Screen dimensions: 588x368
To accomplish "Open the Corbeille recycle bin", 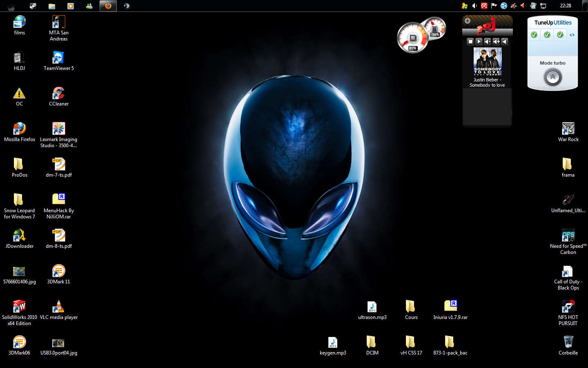I will pos(568,342).
